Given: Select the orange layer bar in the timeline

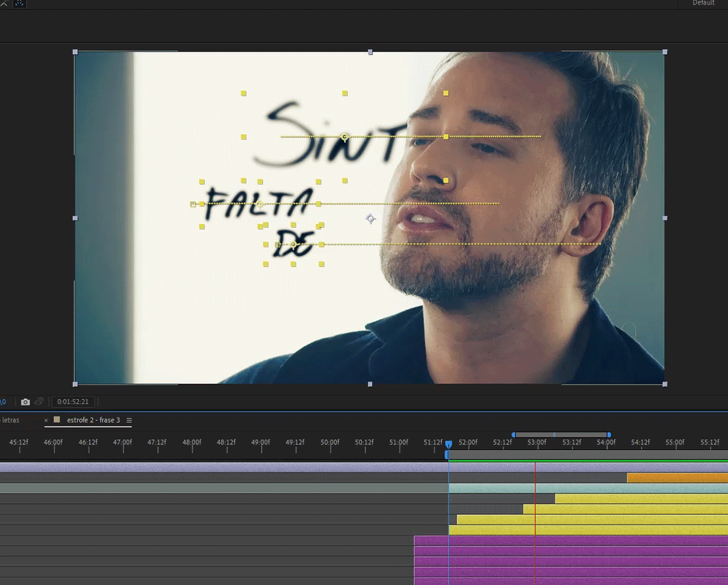Looking at the screenshot, I should point(677,478).
